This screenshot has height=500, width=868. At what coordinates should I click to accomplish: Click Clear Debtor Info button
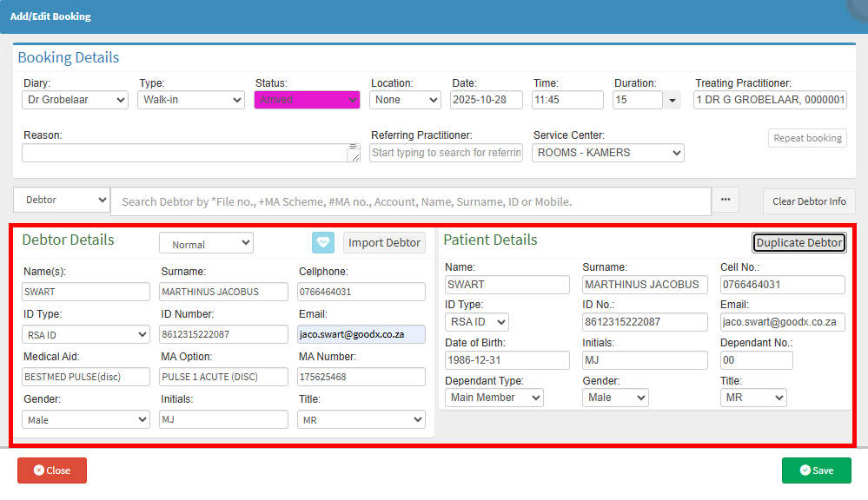pos(809,201)
